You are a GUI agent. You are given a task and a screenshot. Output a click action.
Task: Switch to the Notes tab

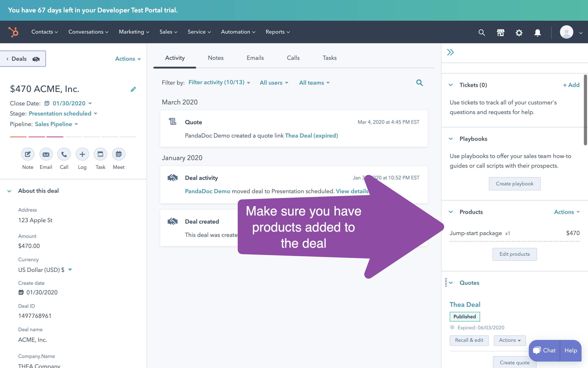click(x=215, y=58)
